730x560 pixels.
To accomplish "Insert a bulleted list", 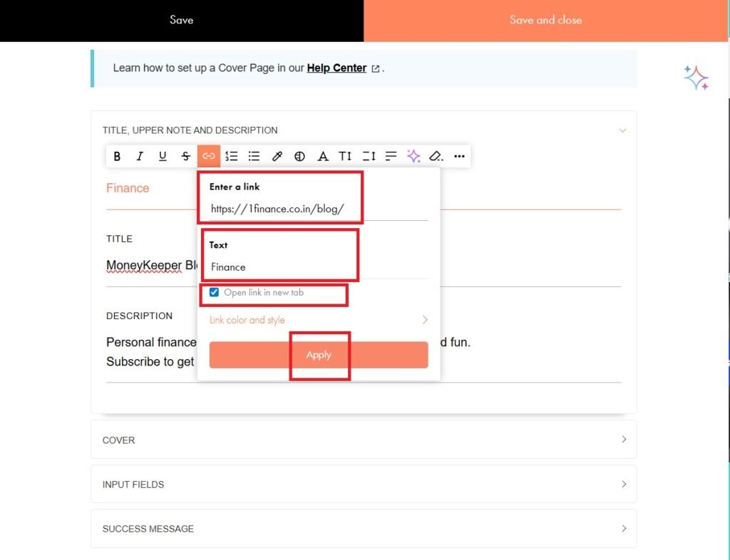I will (x=254, y=156).
